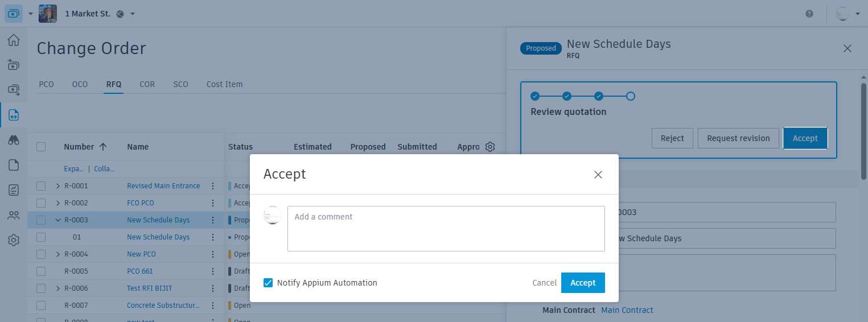
Task: Open the Main Contract link
Action: click(x=627, y=310)
